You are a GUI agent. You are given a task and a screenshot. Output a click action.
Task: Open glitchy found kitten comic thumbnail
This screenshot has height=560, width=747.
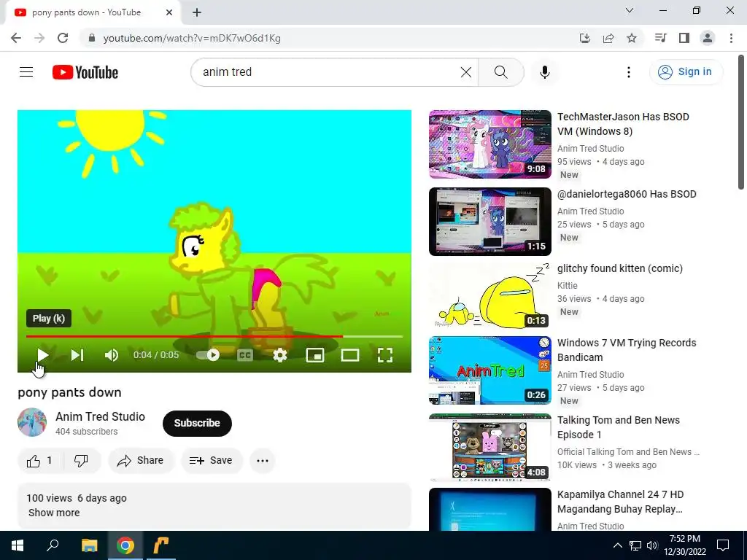(489, 296)
